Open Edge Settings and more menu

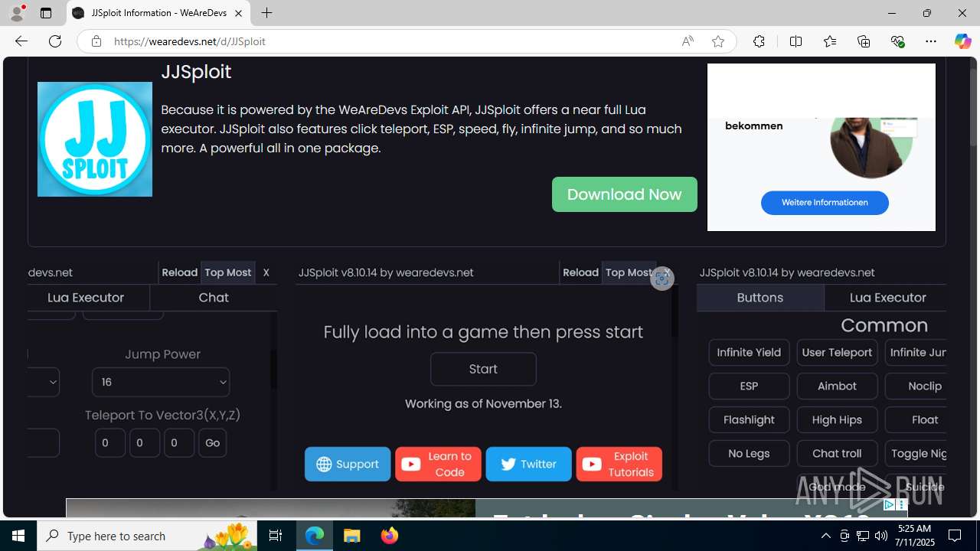tap(931, 41)
